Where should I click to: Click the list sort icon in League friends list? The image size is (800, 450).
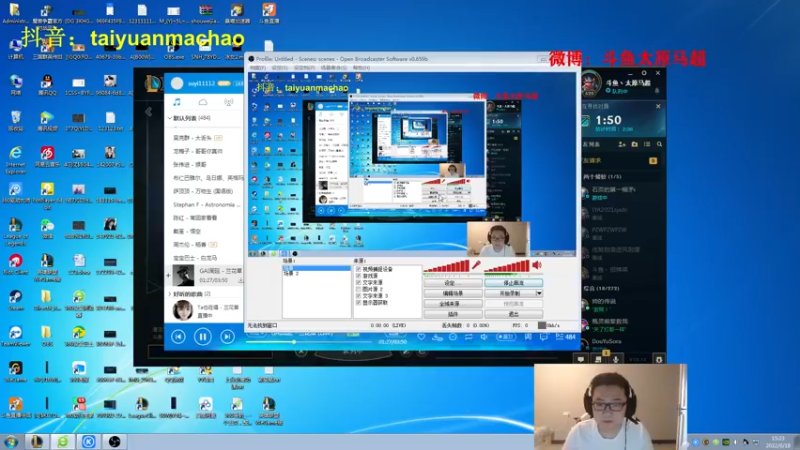point(647,144)
